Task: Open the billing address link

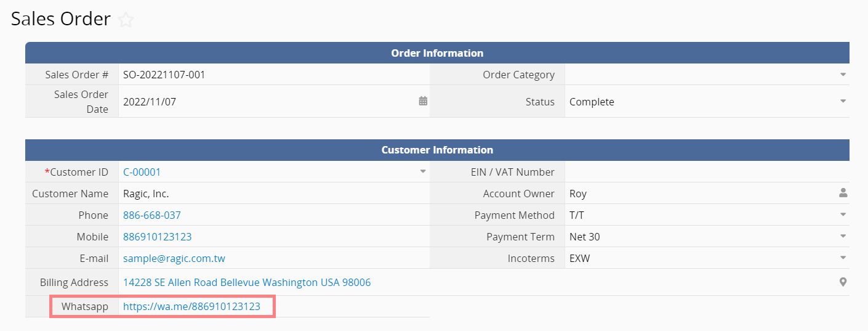Action: [x=247, y=282]
